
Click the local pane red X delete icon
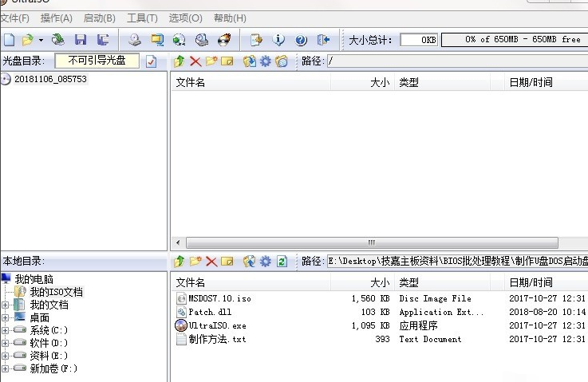coord(211,262)
